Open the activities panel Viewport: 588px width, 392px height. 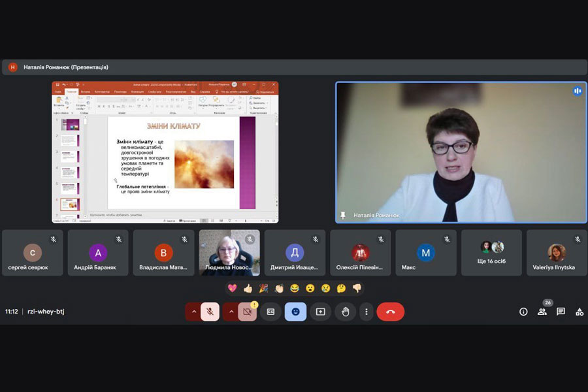580,312
